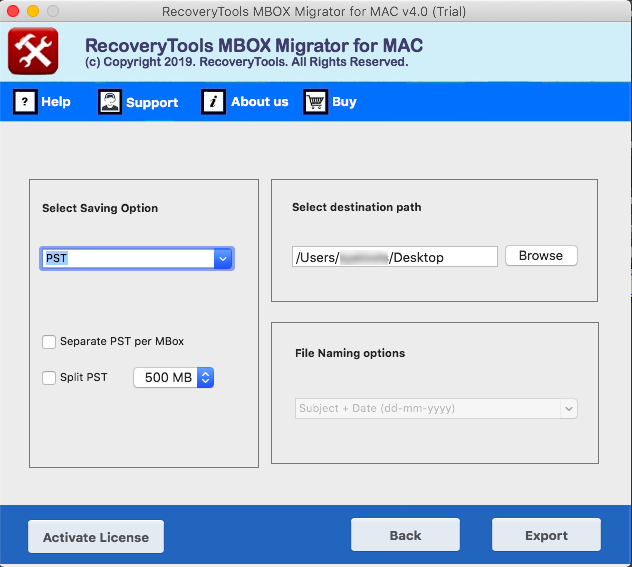Image resolution: width=632 pixels, height=567 pixels.
Task: Go Back to previous step
Action: point(405,534)
